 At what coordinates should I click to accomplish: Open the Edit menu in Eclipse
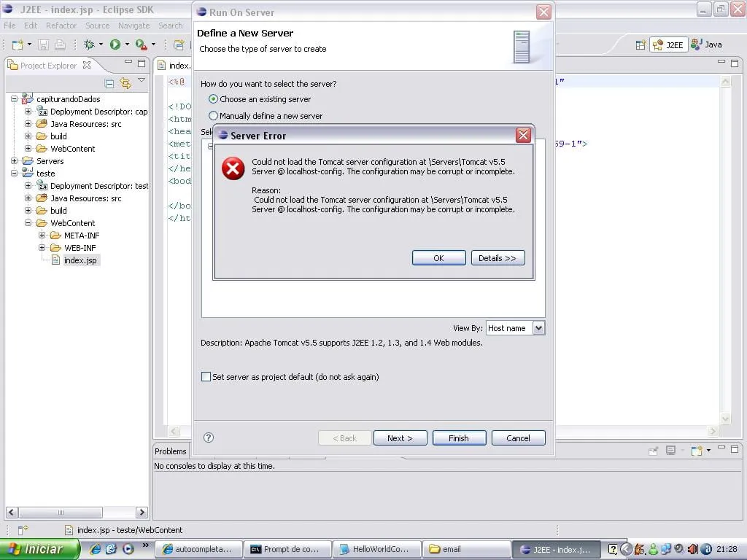point(31,26)
